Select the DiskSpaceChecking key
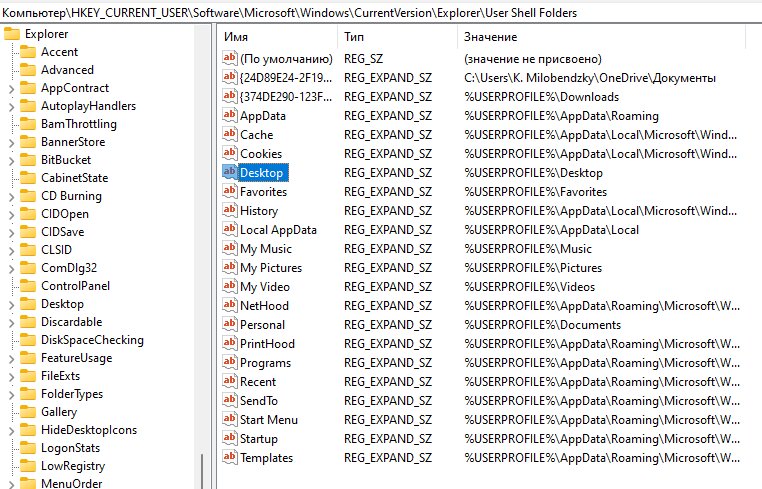 92,340
